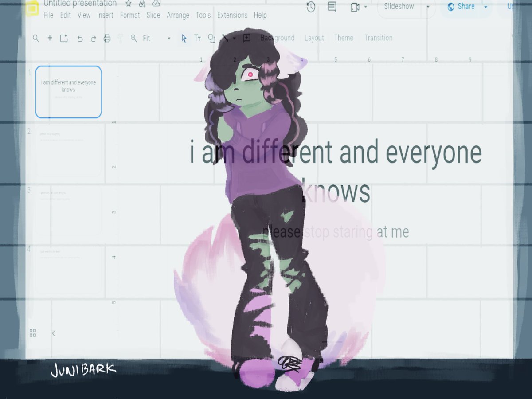532x399 pixels.
Task: Open the Slide menu
Action: (x=153, y=15)
